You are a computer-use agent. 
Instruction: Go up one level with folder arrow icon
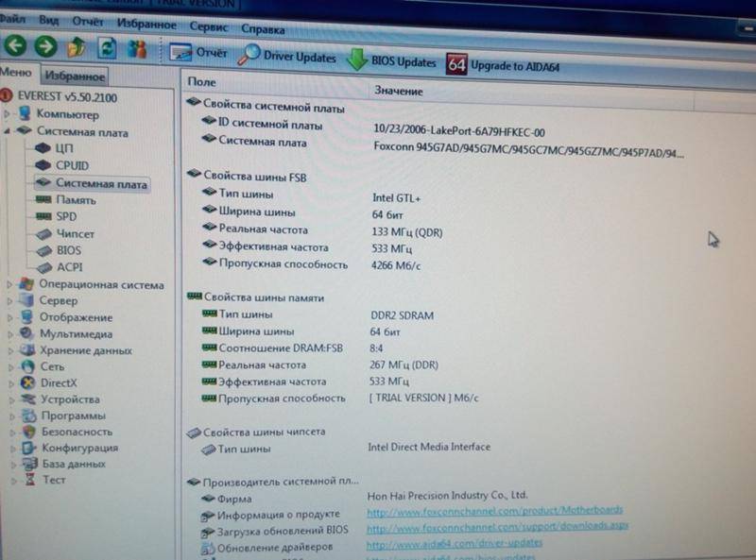click(x=77, y=48)
